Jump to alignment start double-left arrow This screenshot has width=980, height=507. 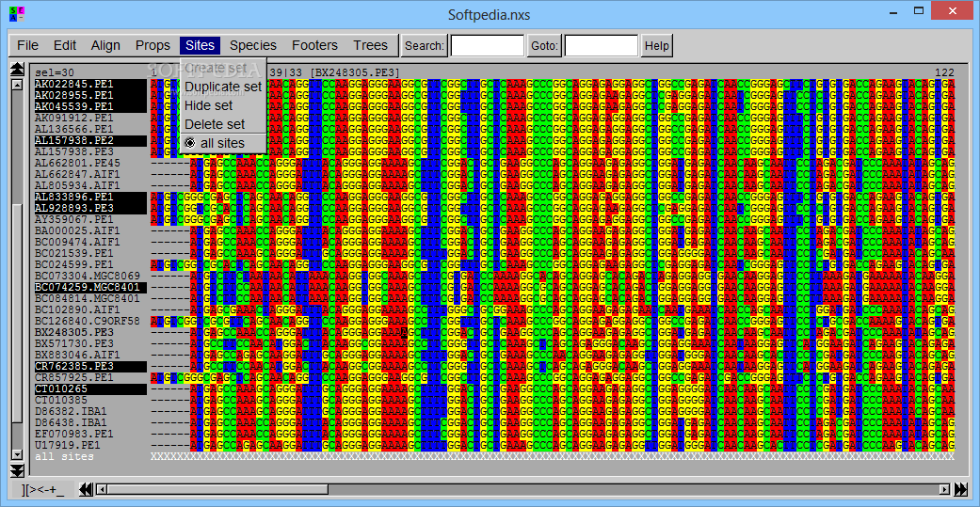86,489
